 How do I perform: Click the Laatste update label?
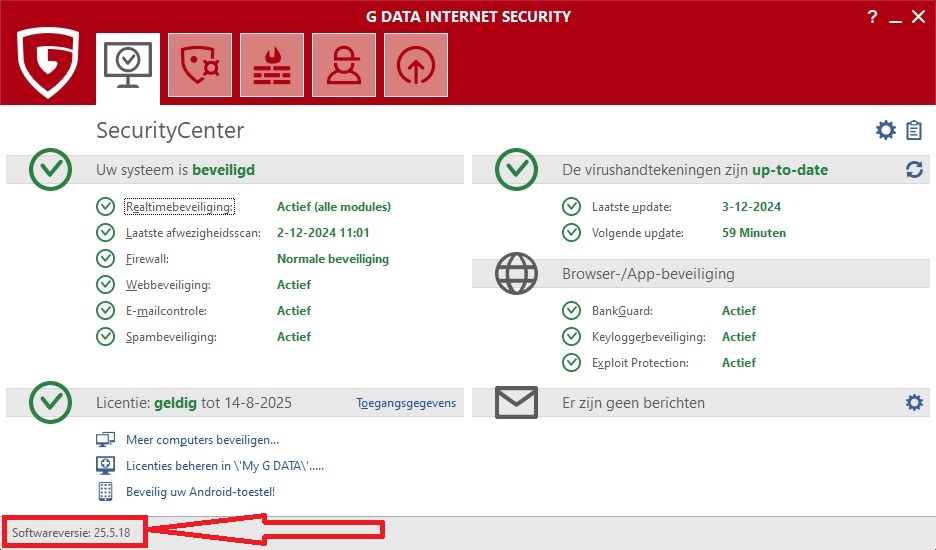click(632, 207)
